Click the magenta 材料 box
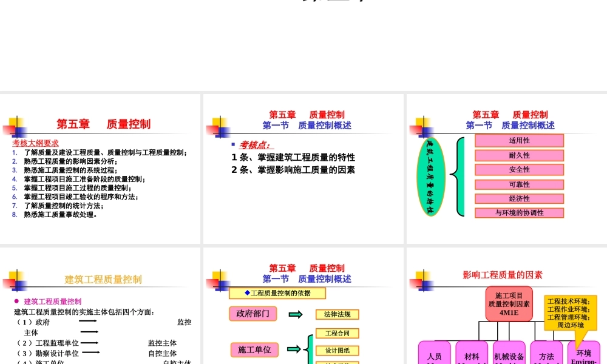Image resolution: width=607 pixels, height=364 pixels. pyautogui.click(x=472, y=353)
